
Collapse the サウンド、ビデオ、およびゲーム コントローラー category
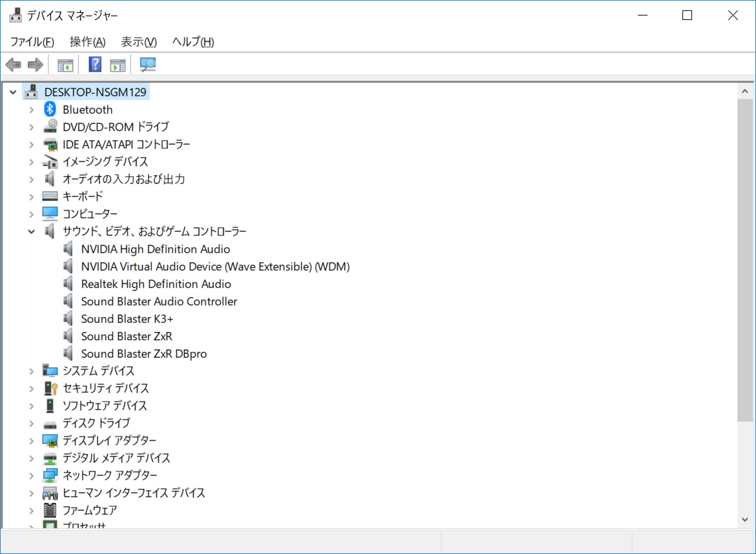[32, 231]
